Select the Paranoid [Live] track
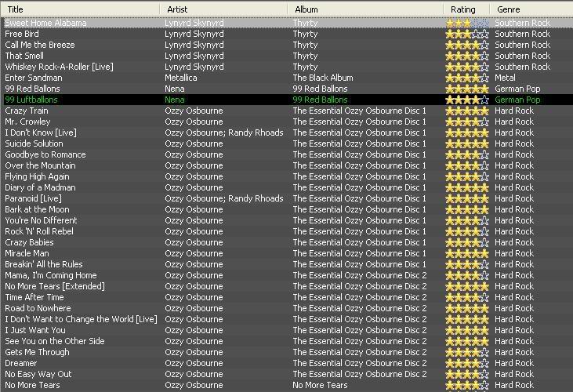Image resolution: width=573 pixels, height=392 pixels. coord(33,198)
